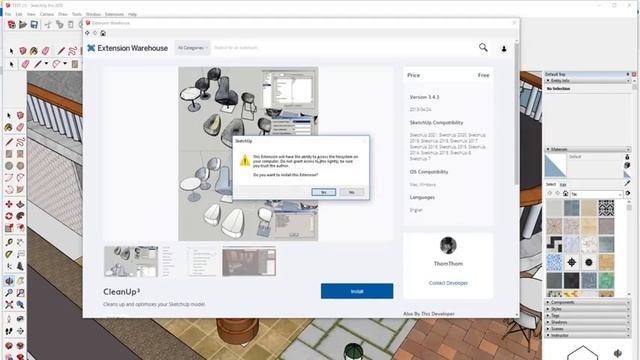Select the Zoom Window tool
The height and width of the screenshot is (360, 640).
click(20, 293)
